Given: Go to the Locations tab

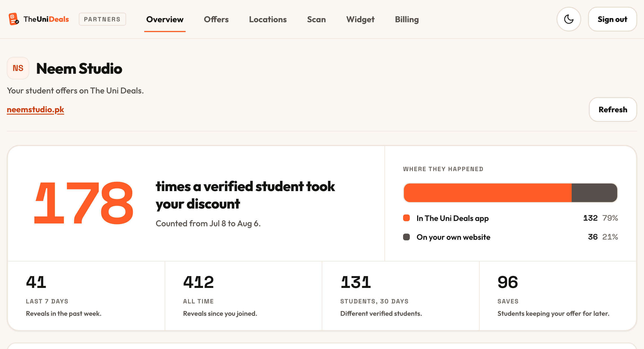Looking at the screenshot, I should (268, 19).
